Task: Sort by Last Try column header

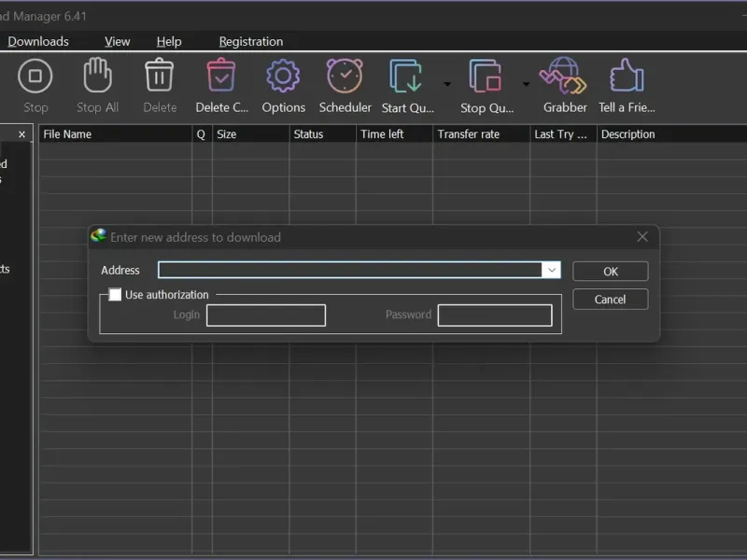Action: (x=564, y=134)
